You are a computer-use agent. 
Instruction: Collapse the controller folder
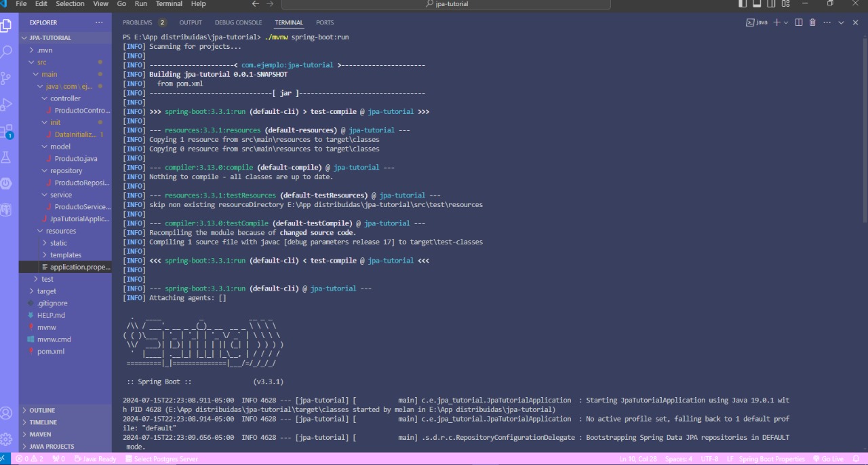point(65,98)
